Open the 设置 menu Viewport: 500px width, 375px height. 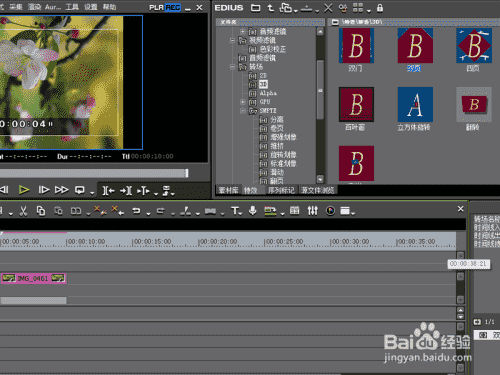click(91, 7)
